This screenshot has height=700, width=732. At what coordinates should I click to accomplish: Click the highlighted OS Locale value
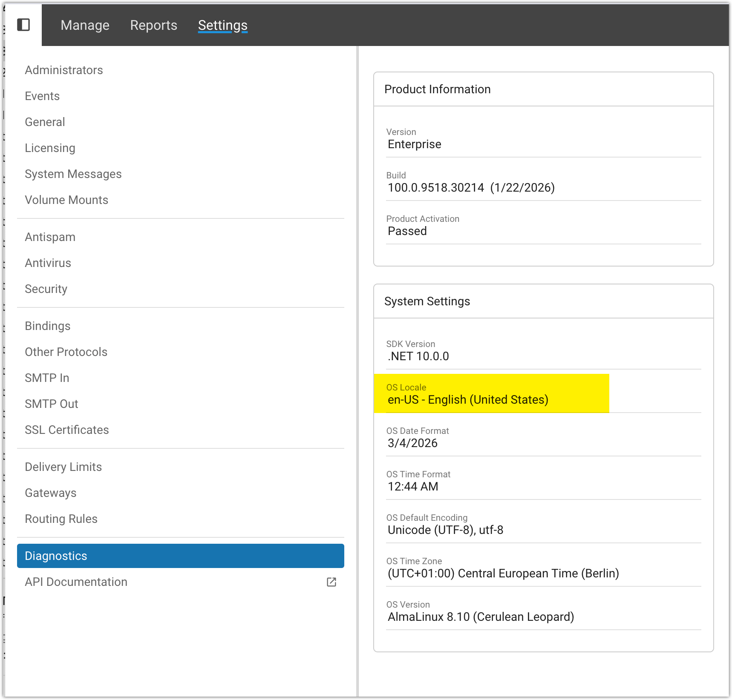point(468,400)
